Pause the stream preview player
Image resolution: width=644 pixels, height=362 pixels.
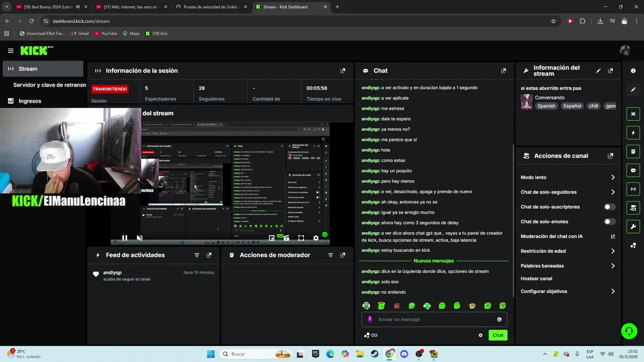[124, 238]
